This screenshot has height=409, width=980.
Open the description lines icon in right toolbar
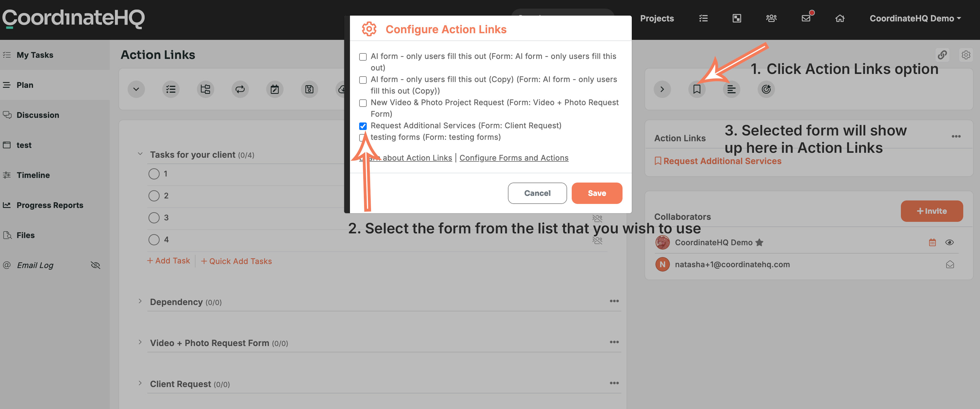tap(731, 89)
